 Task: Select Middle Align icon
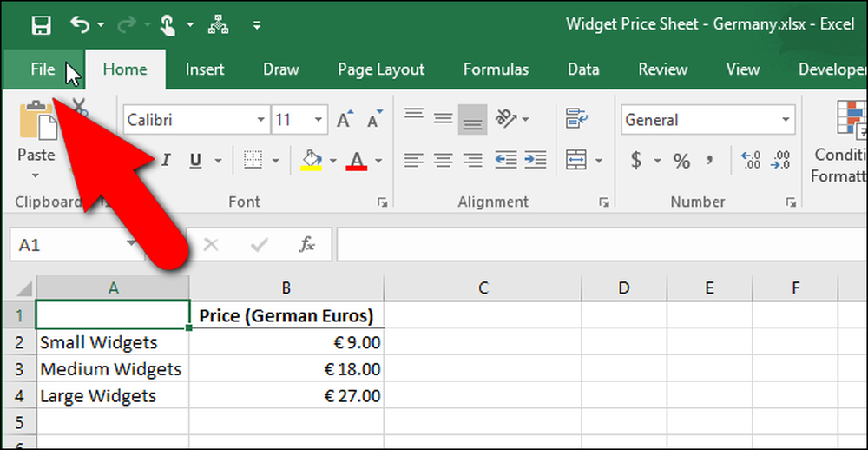click(x=443, y=118)
